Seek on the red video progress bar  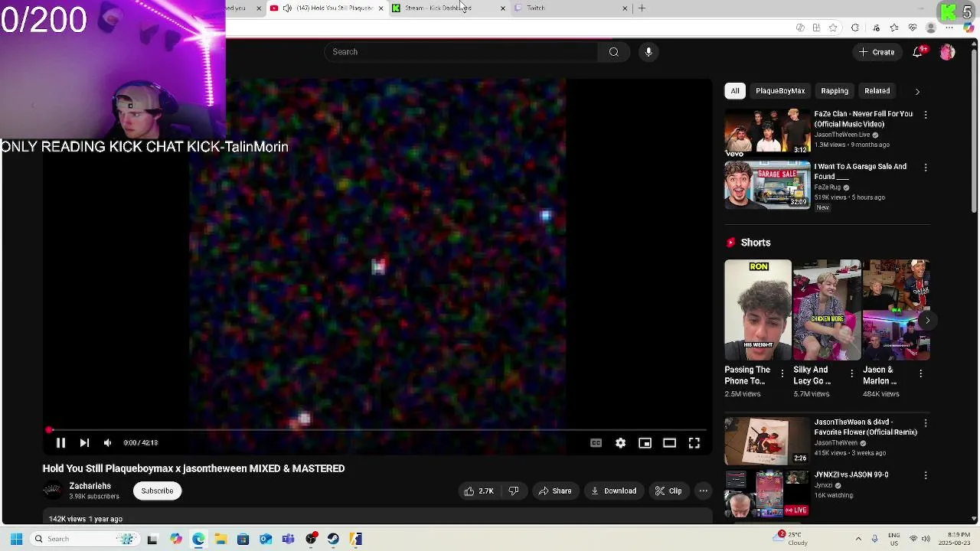tap(375, 430)
